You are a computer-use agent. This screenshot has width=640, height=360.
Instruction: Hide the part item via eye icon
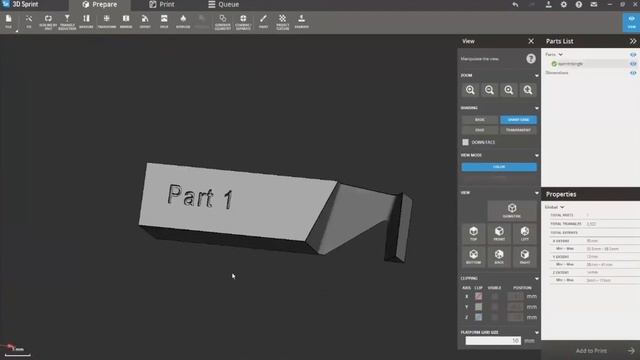click(x=633, y=64)
